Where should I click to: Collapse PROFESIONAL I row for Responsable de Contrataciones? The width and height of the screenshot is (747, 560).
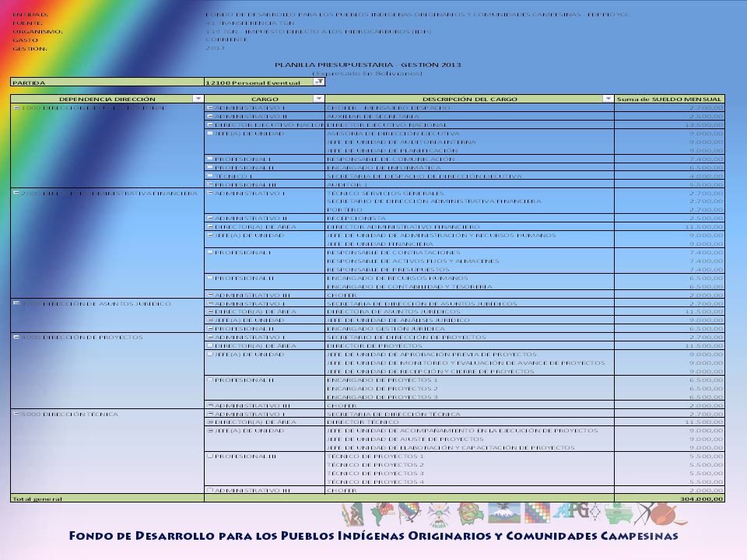[x=210, y=252]
